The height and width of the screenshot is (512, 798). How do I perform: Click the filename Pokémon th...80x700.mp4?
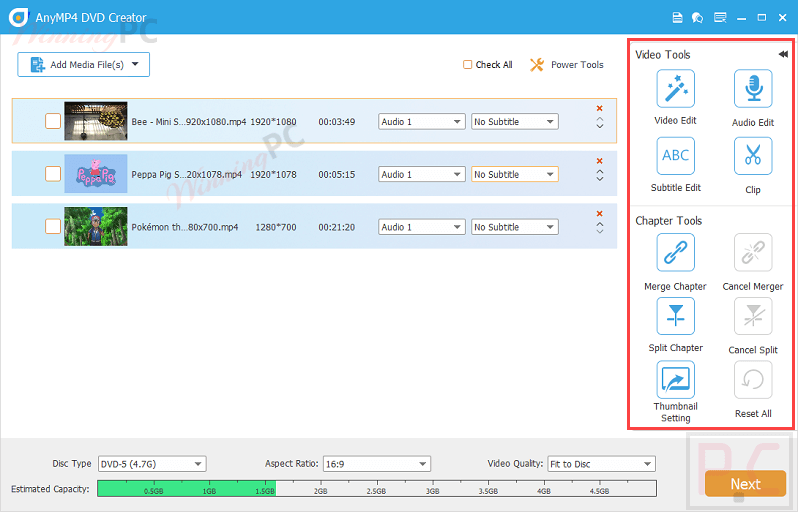pyautogui.click(x=185, y=227)
